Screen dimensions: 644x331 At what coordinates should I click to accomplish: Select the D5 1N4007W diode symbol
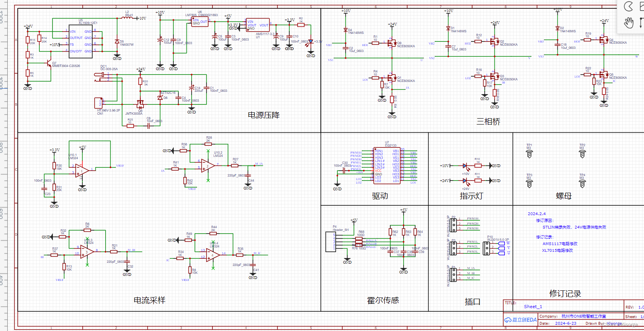[117, 41]
